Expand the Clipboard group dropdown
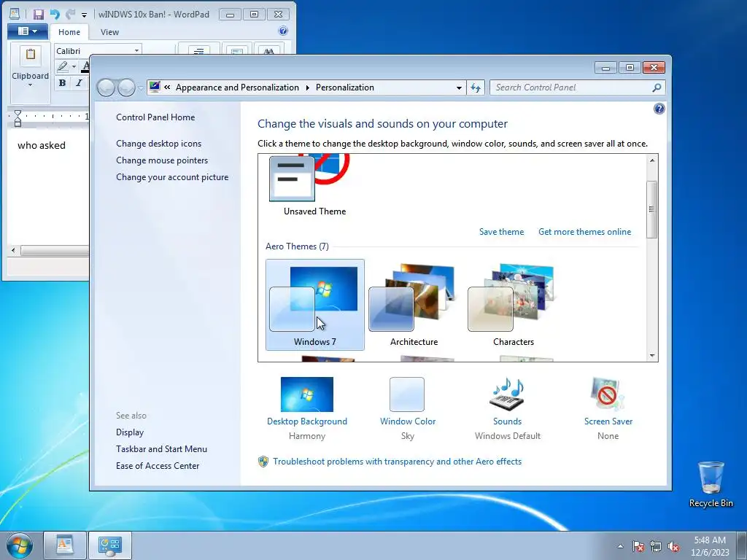The height and width of the screenshot is (560, 747). [x=31, y=85]
